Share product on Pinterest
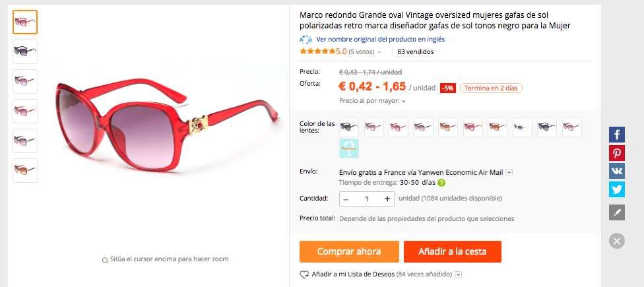Screen dimensions: 644x287 pyautogui.click(x=616, y=153)
